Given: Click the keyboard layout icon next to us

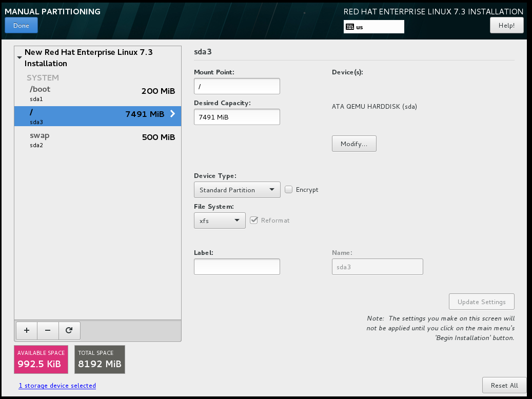Looking at the screenshot, I should pos(350,27).
